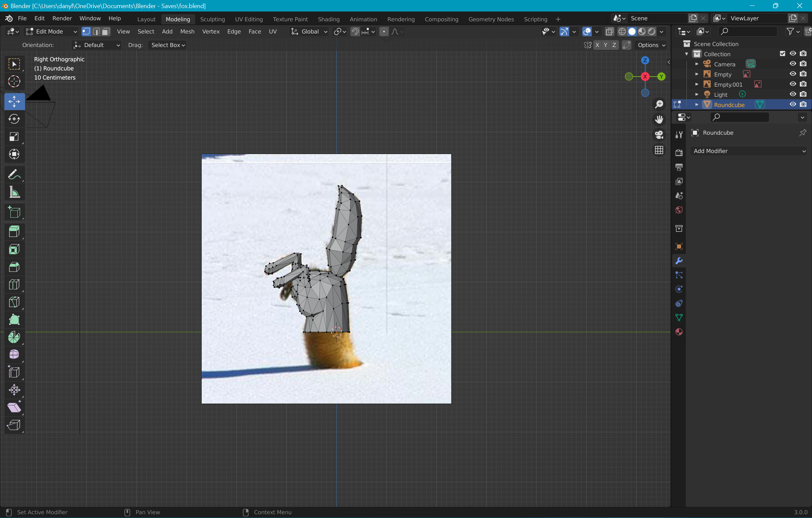Image resolution: width=812 pixels, height=518 pixels.
Task: Open the Object Data properties tab
Action: (x=679, y=318)
